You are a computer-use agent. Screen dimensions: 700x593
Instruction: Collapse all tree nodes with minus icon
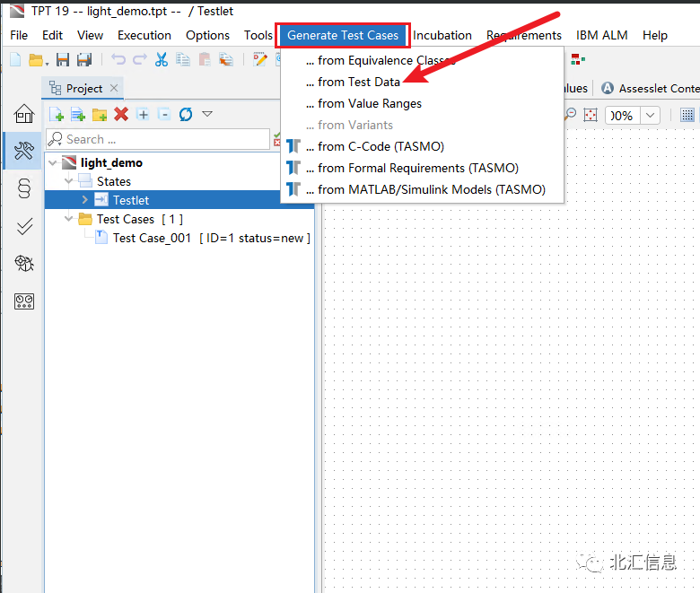click(x=164, y=114)
